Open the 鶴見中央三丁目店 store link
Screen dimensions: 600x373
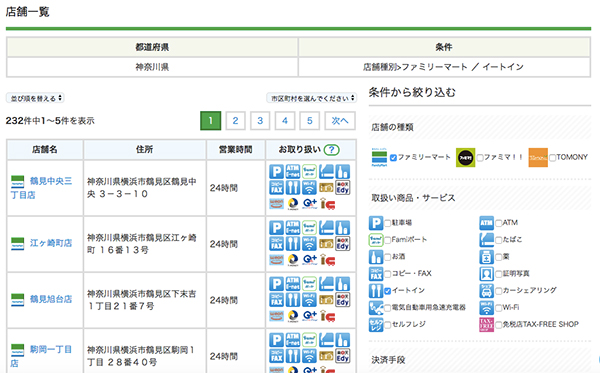[x=41, y=188]
